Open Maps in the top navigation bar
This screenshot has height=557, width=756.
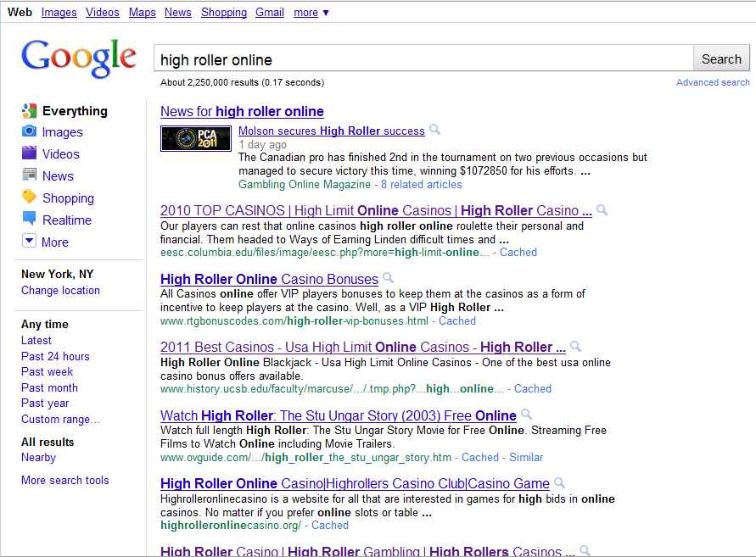coord(143,13)
